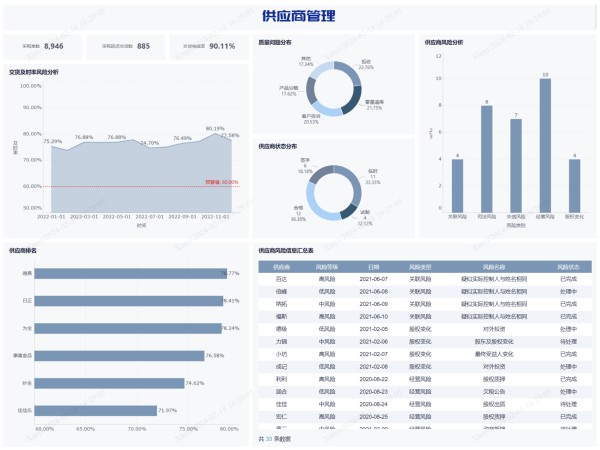Select the 74.70% data point on chart

coord(149,148)
